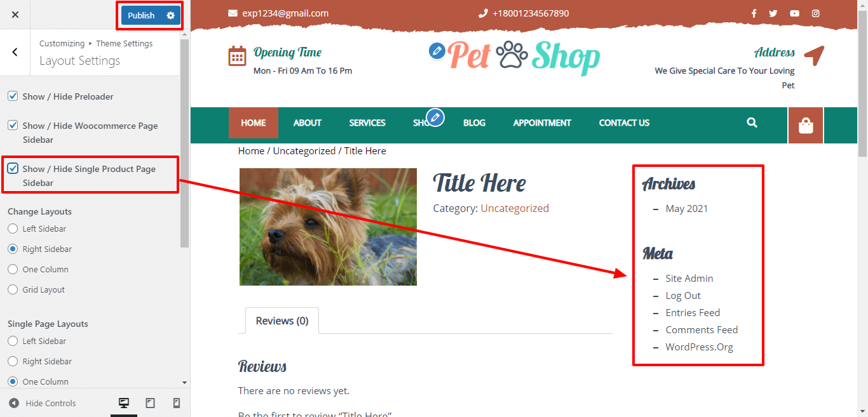868x417 pixels.
Task: Toggle Show / Hide Preloader checkbox
Action: point(13,96)
